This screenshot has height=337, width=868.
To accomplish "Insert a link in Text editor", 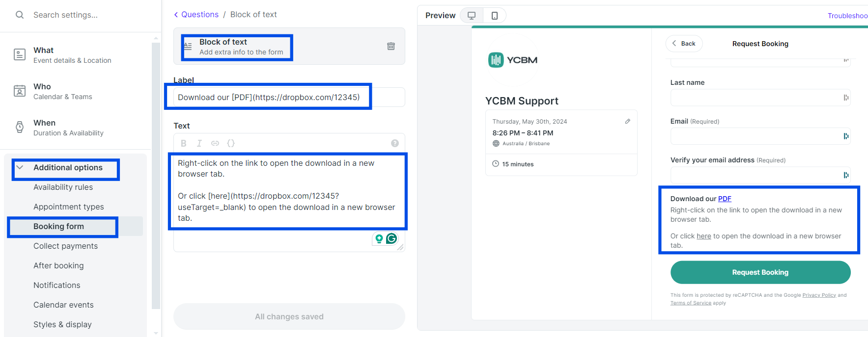I will tap(215, 143).
